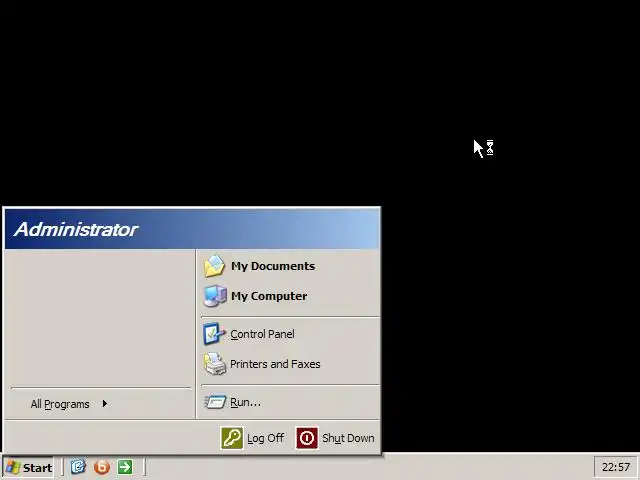Open Printers and Faxes entry
This screenshot has width=640, height=480.
(289, 364)
